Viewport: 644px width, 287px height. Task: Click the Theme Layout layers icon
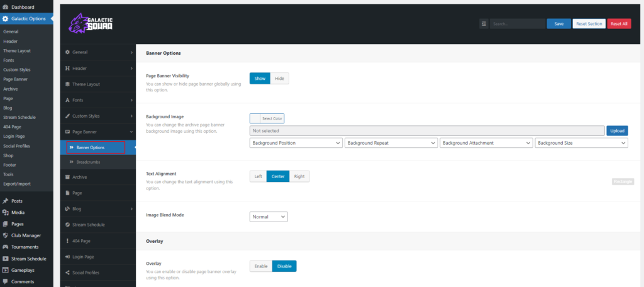tap(68, 84)
